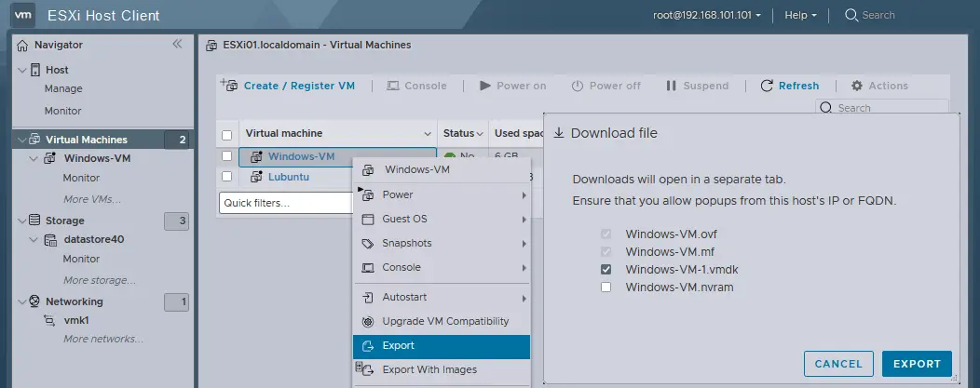
Task: Click the Windows-VM.ovf checkbox
Action: [606, 234]
